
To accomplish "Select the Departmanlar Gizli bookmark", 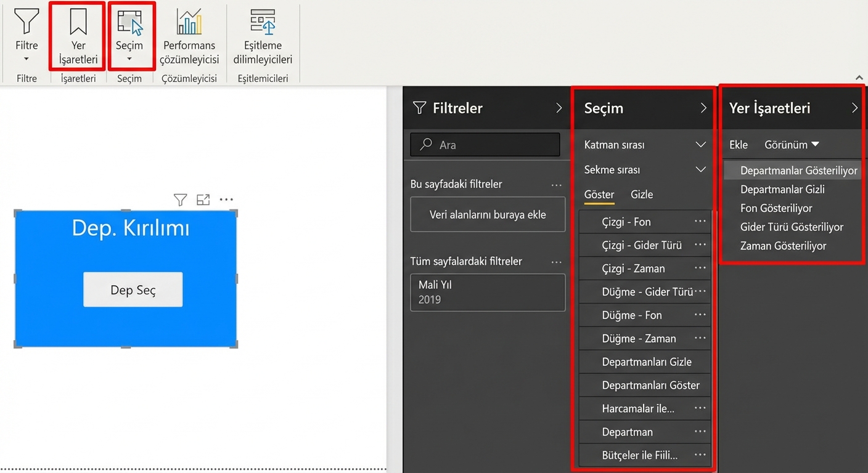I will tap(782, 190).
